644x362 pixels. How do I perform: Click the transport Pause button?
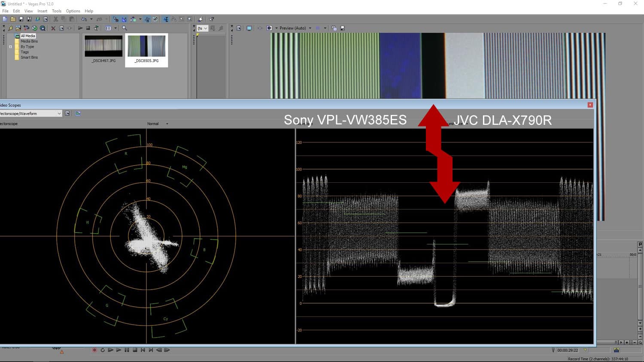(x=127, y=350)
